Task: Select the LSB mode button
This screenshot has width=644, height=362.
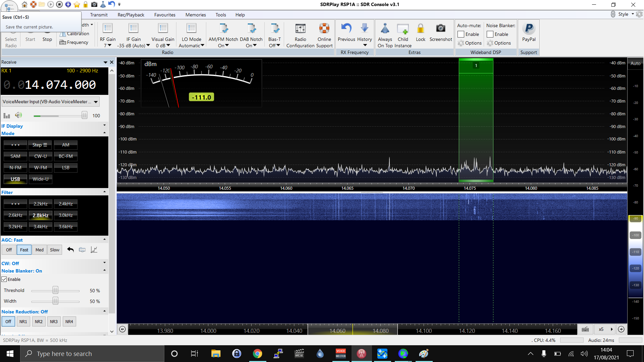Action: tap(66, 168)
